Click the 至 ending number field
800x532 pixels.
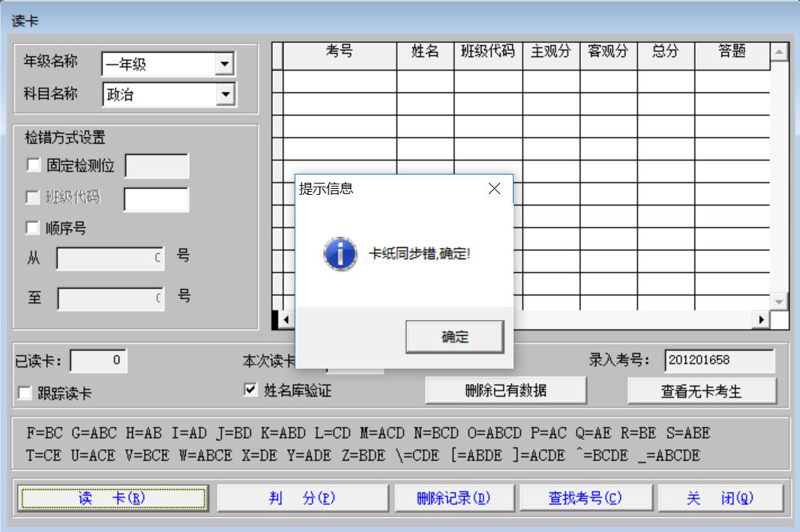[111, 298]
